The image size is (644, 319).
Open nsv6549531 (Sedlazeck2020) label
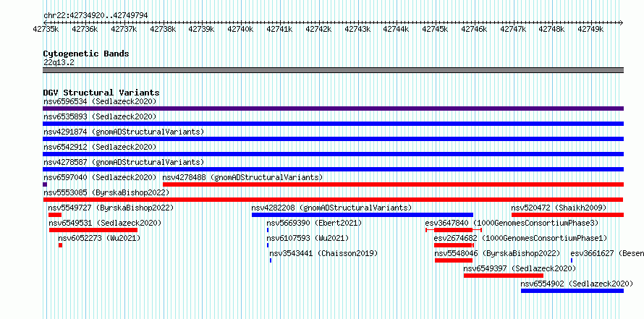[105, 223]
